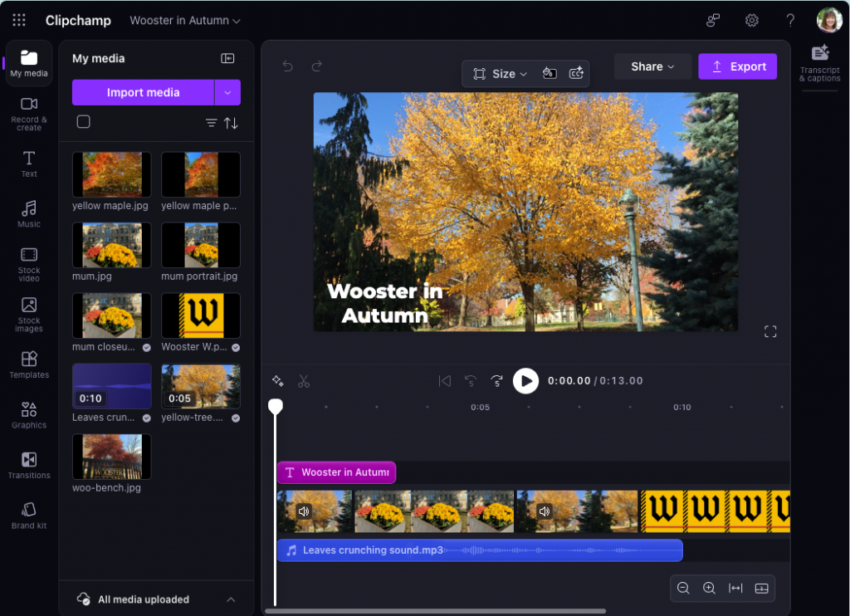Open the Stock images sidebar tab
Image resolution: width=850 pixels, height=616 pixels.
coord(29,315)
